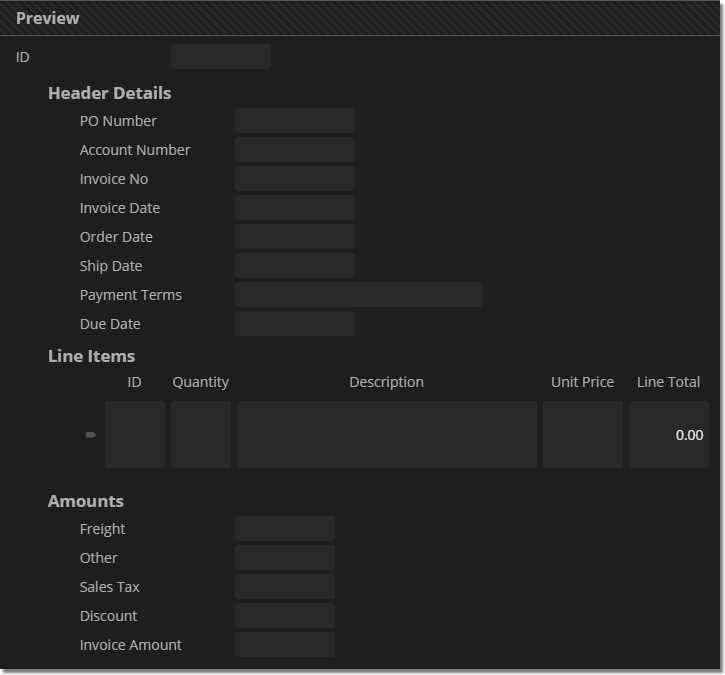Click the Unit Price column header
The image size is (725, 675).
583,382
